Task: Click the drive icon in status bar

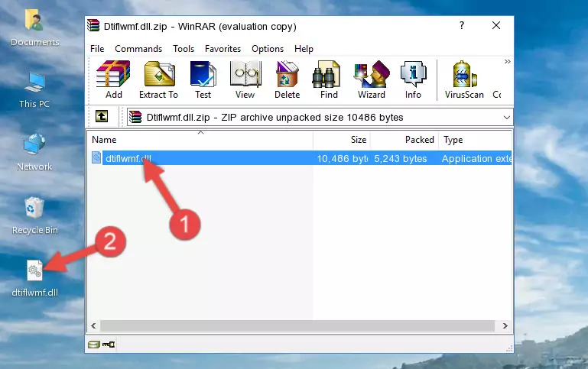Action: 94,345
